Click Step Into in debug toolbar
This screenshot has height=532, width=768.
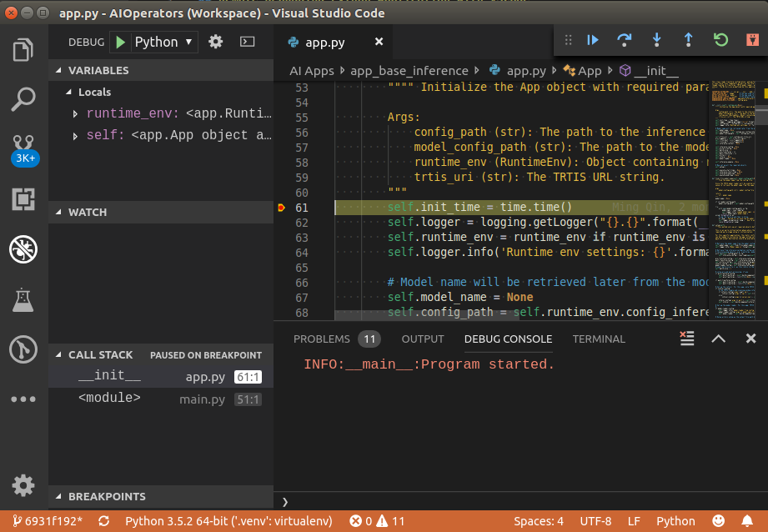pyautogui.click(x=656, y=40)
